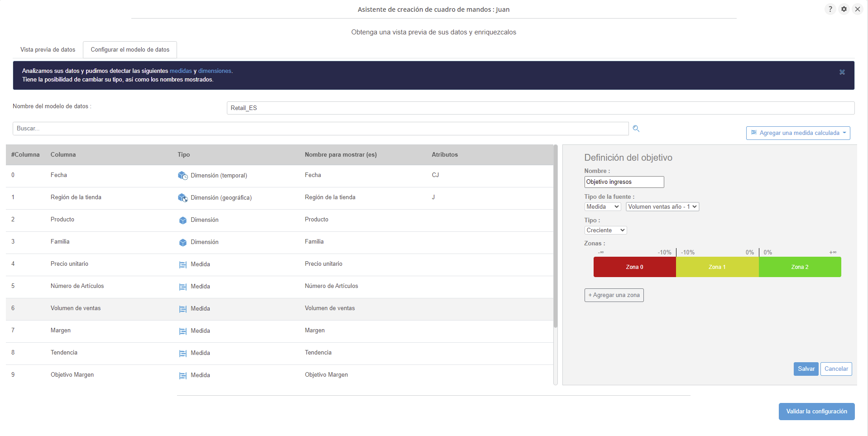The height and width of the screenshot is (436, 868).
Task: Click the CJ attribute of Fecha
Action: (435, 175)
